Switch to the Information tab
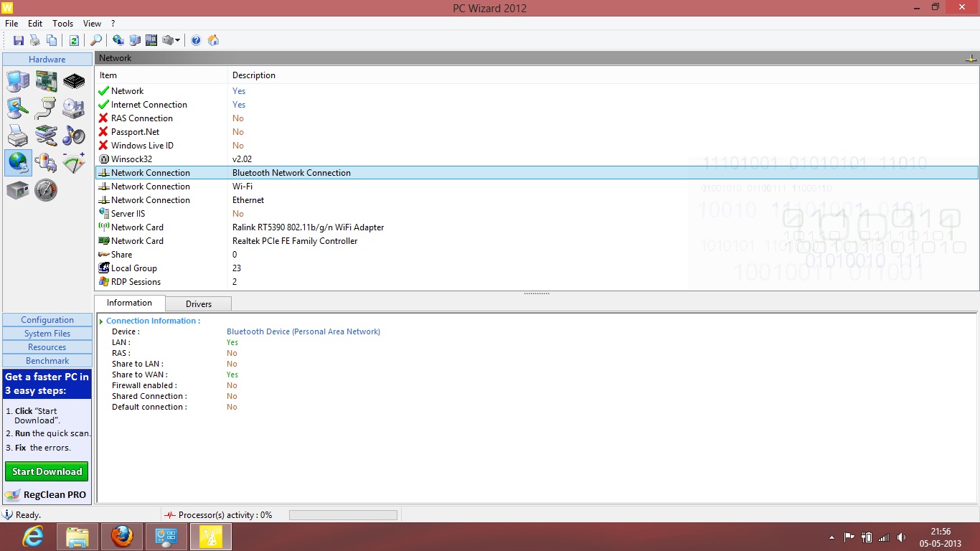 [x=130, y=303]
